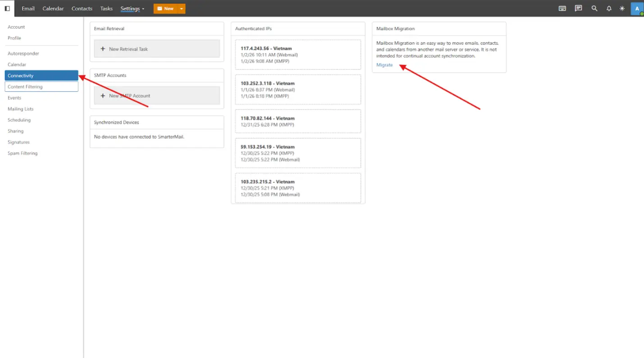644x359 pixels.
Task: Open the keyboard shortcuts icon
Action: [562, 8]
